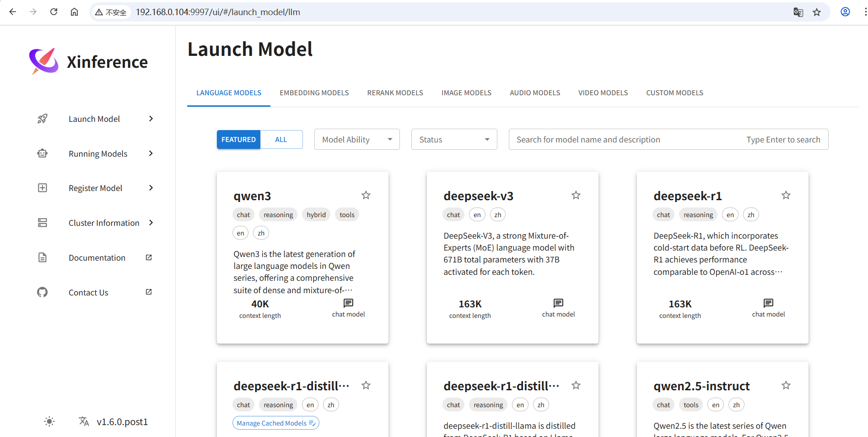Click the model search input field
This screenshot has height=437, width=868.
[669, 139]
